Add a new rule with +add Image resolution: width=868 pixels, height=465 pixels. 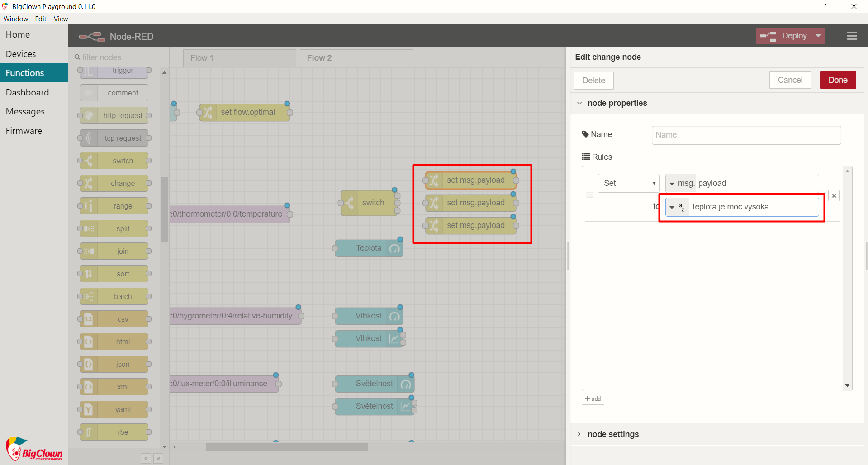[593, 399]
